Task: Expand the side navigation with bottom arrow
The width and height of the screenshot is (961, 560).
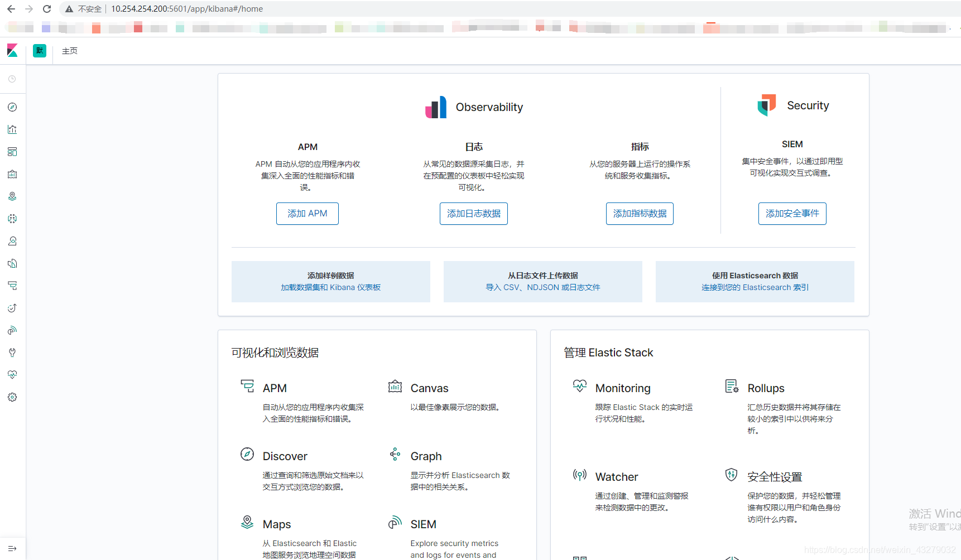Action: (12, 548)
